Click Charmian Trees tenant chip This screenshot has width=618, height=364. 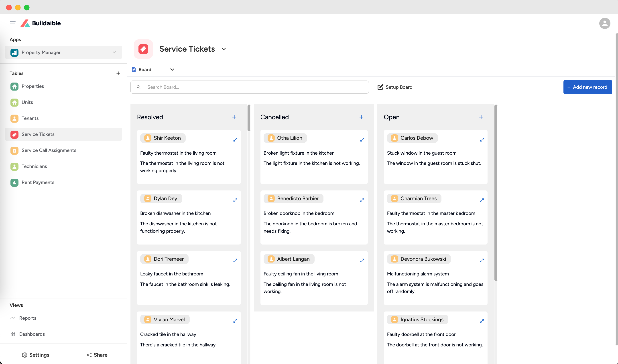point(414,198)
